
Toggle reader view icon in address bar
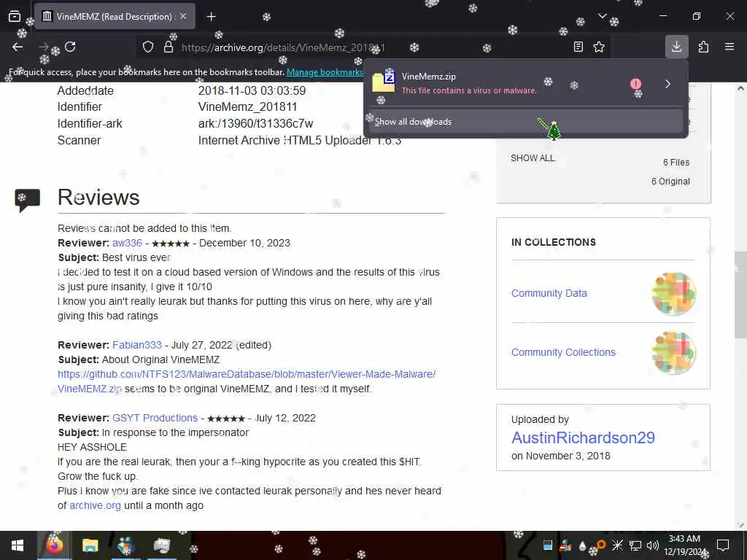(578, 47)
